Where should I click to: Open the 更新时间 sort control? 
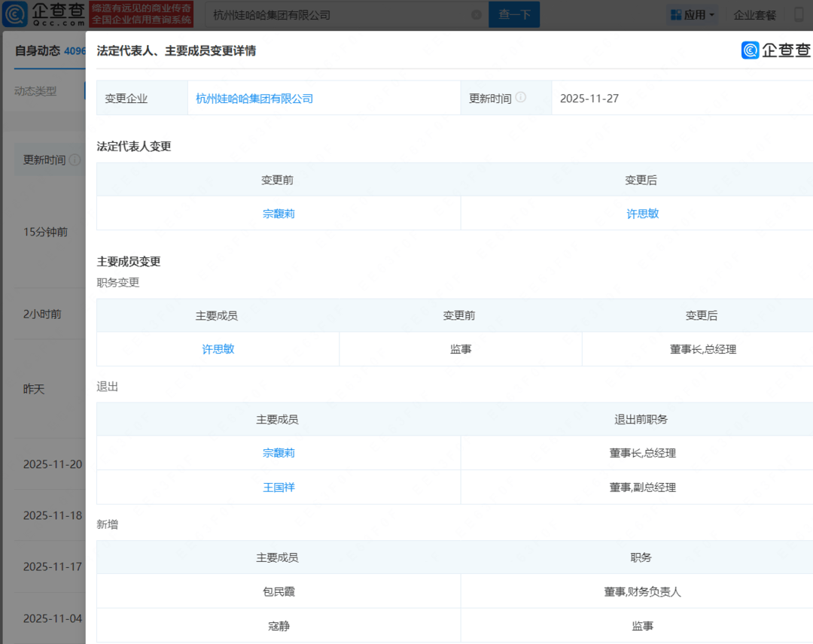click(x=45, y=159)
